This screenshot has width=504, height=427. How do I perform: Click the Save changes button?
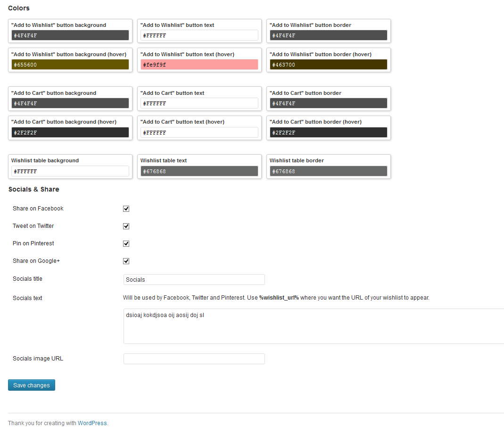click(x=32, y=385)
